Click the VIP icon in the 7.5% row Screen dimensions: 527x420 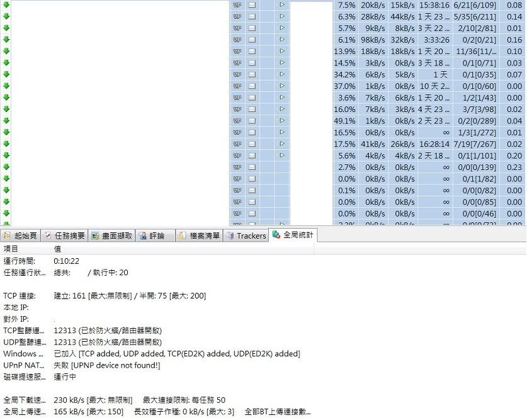[x=237, y=5]
